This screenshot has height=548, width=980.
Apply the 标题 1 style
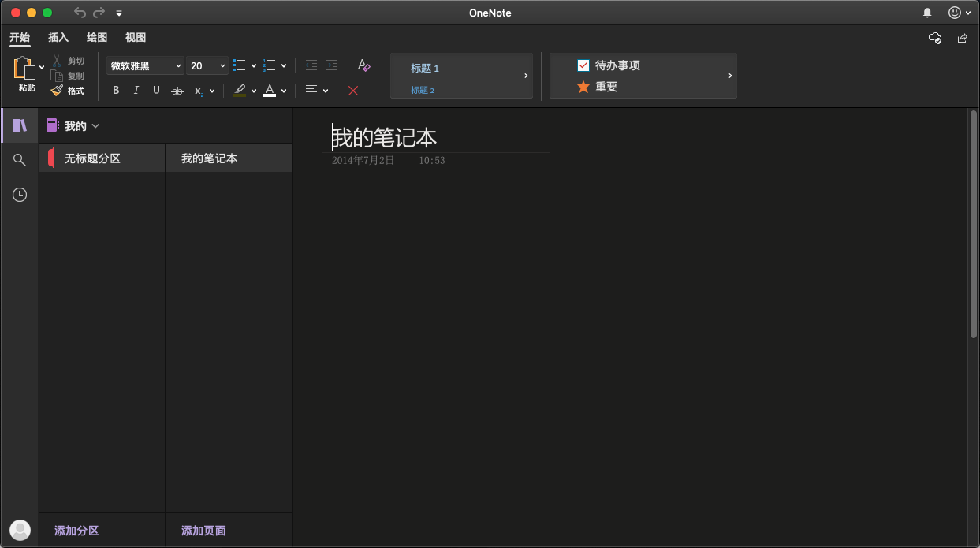(x=425, y=69)
